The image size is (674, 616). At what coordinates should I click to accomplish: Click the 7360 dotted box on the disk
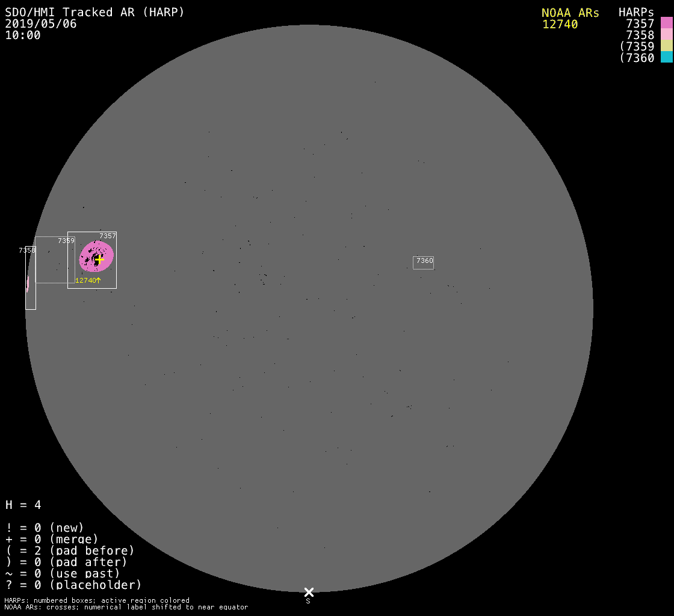coord(423,262)
